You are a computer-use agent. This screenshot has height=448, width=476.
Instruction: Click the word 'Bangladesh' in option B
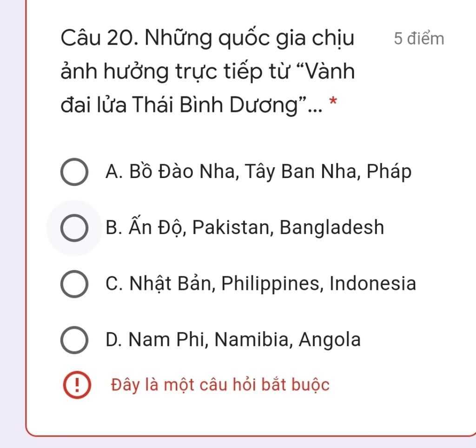pos(332,228)
